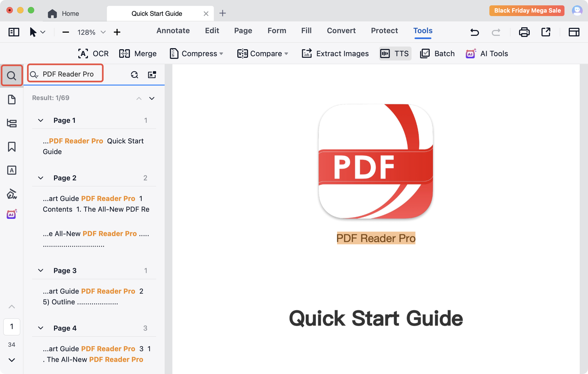This screenshot has width=588, height=374.
Task: Open the bookmarks panel in sidebar
Action: click(x=12, y=147)
